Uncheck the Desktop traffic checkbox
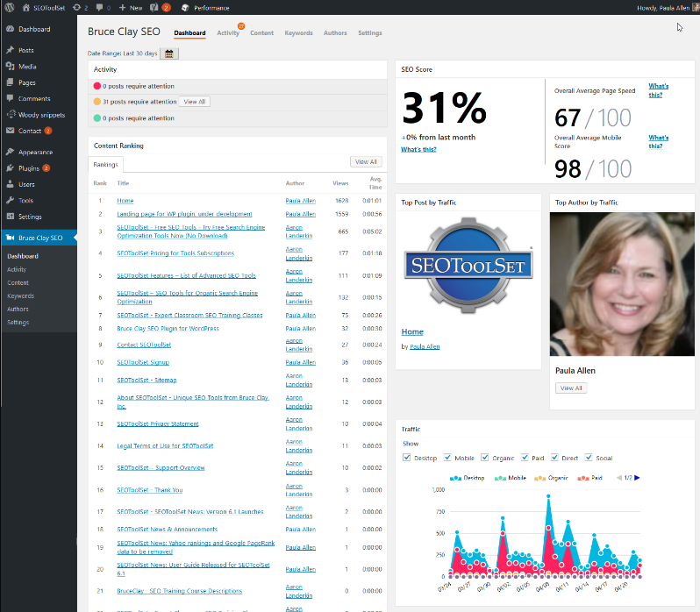 [406, 457]
